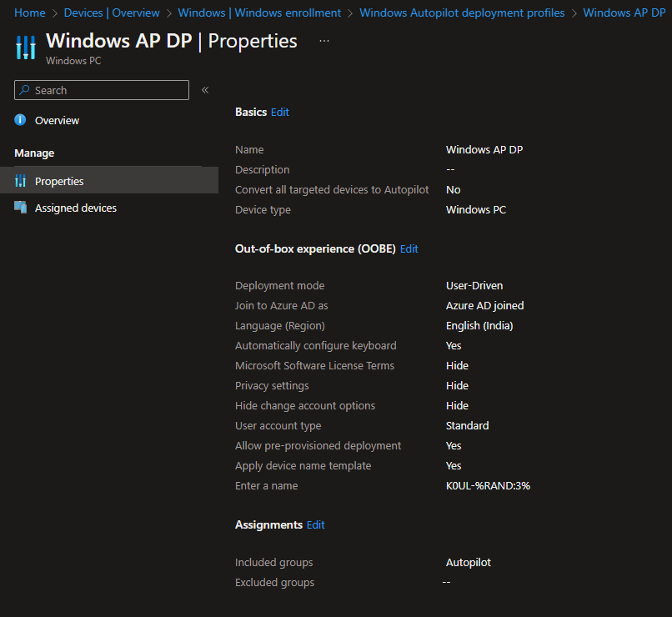Click the chevron after Devices | Overview breadcrumb
Image resolution: width=672 pixels, height=617 pixels.
point(169,13)
